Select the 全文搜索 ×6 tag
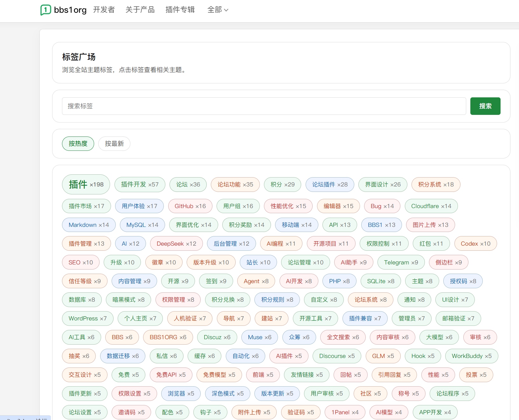519x420 pixels. [x=343, y=337]
